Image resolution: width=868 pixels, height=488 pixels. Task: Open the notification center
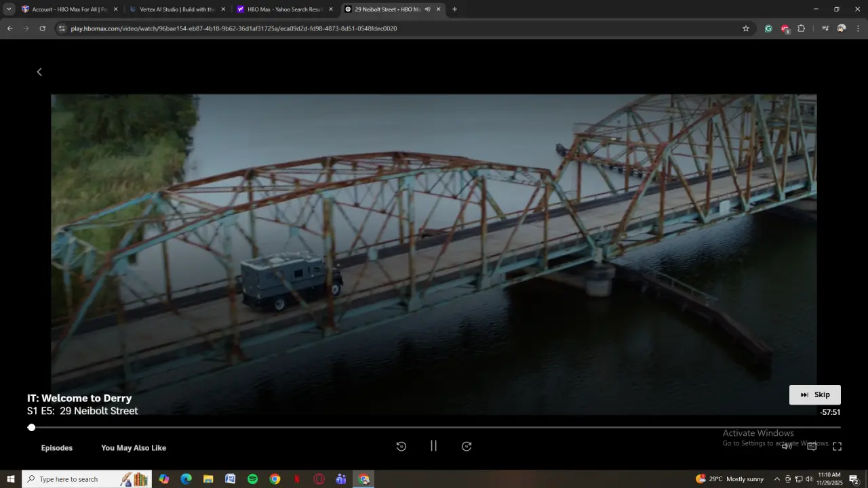854,479
